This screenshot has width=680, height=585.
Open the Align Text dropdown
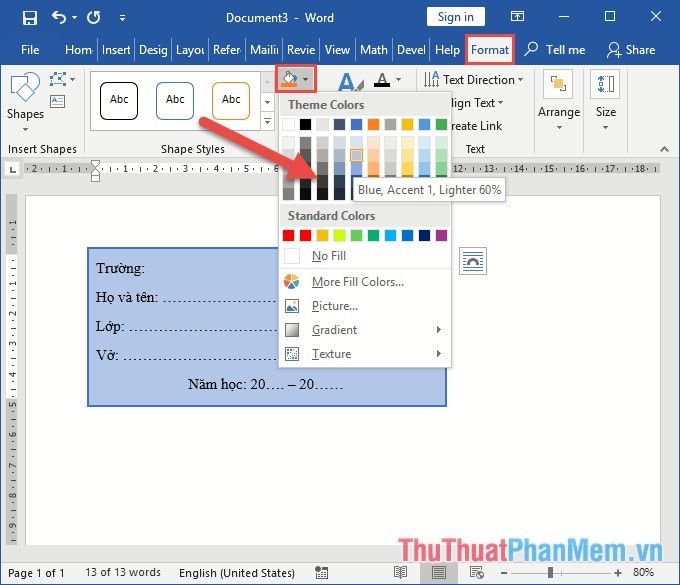pyautogui.click(x=477, y=103)
